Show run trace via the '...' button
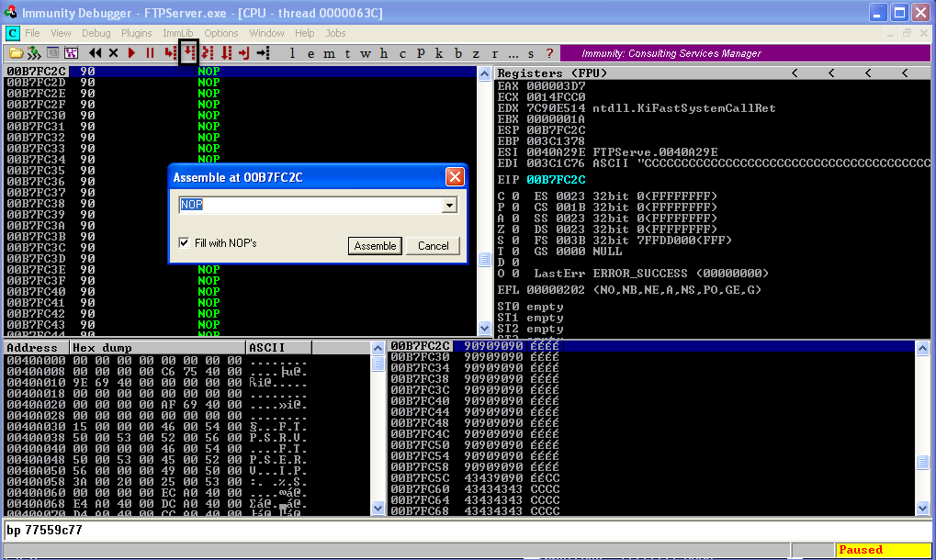This screenshot has height=560, width=936. (513, 53)
